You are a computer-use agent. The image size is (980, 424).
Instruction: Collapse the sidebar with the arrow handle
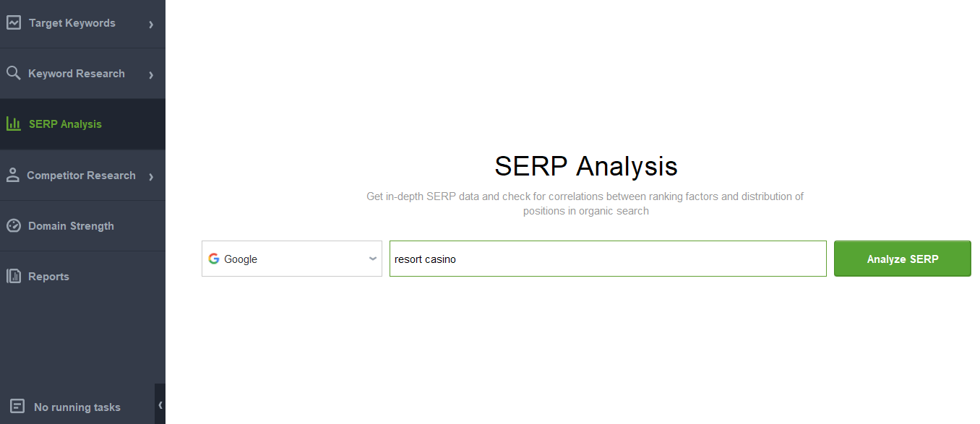160,404
